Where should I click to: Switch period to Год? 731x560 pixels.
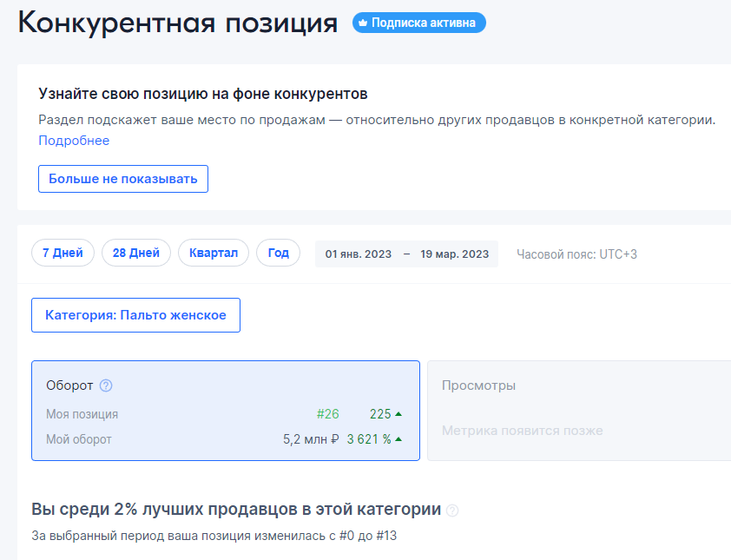[278, 252]
